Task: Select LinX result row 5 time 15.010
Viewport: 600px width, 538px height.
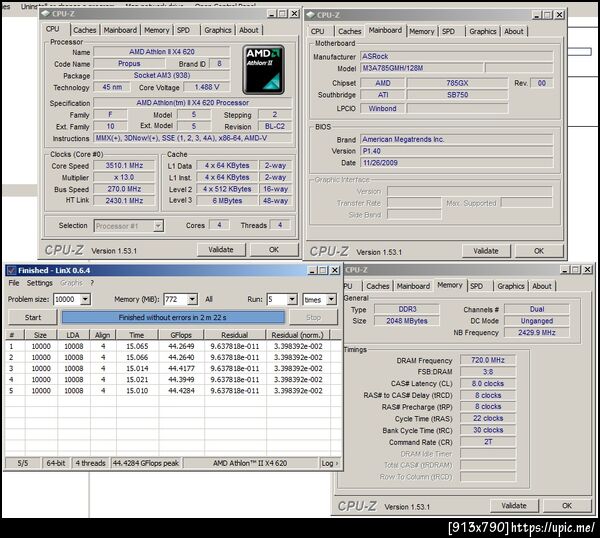Action: pyautogui.click(x=137, y=391)
